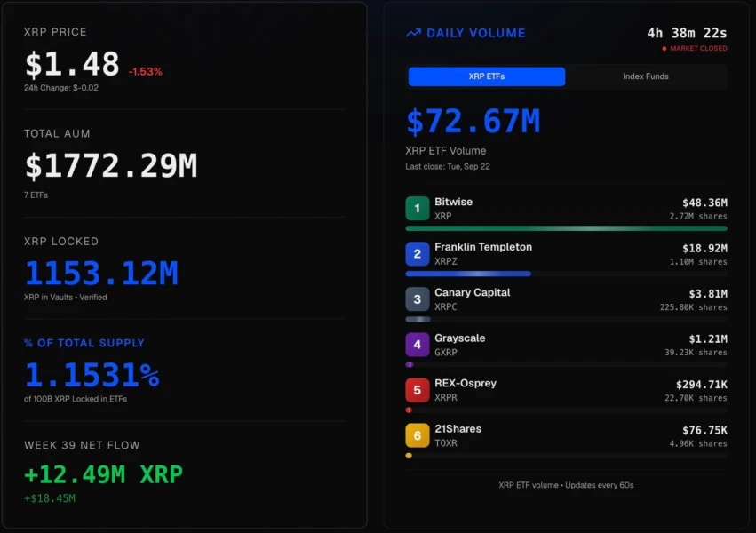Click the 225.80K shares figure
756x533 pixels.
[x=693, y=307]
